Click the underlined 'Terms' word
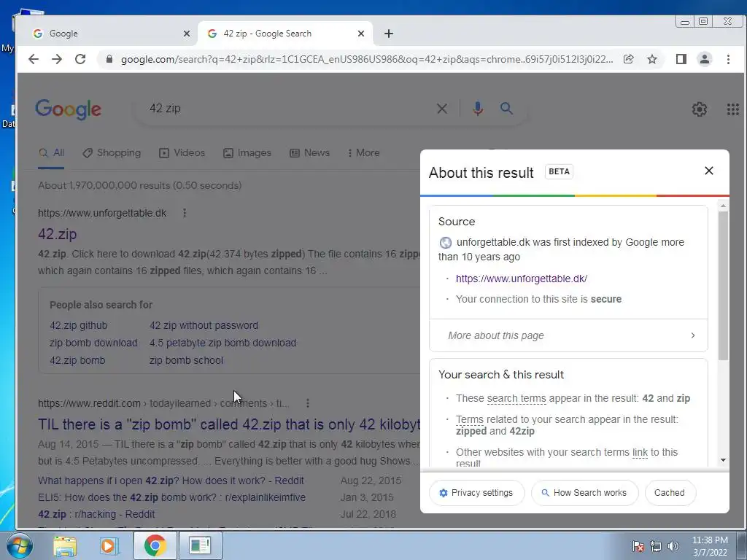This screenshot has width=747, height=560. tap(469, 419)
